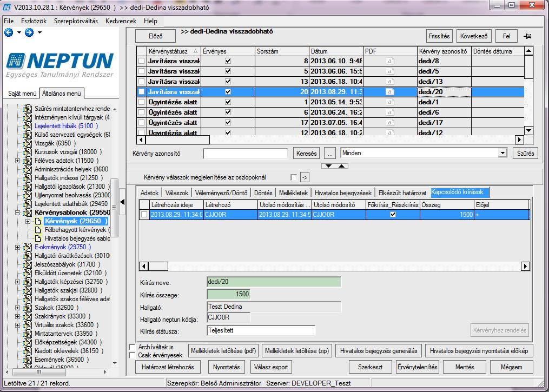
Task: Open the File menu
Action: (x=9, y=21)
